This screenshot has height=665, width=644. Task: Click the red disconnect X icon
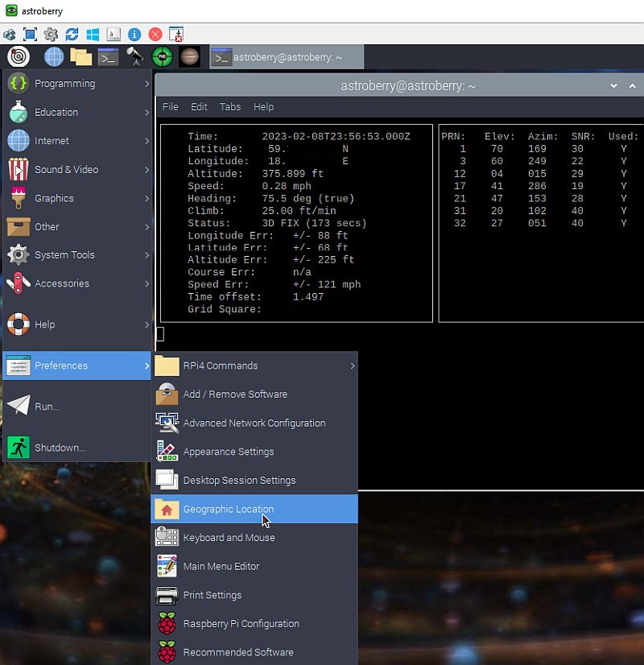155,34
